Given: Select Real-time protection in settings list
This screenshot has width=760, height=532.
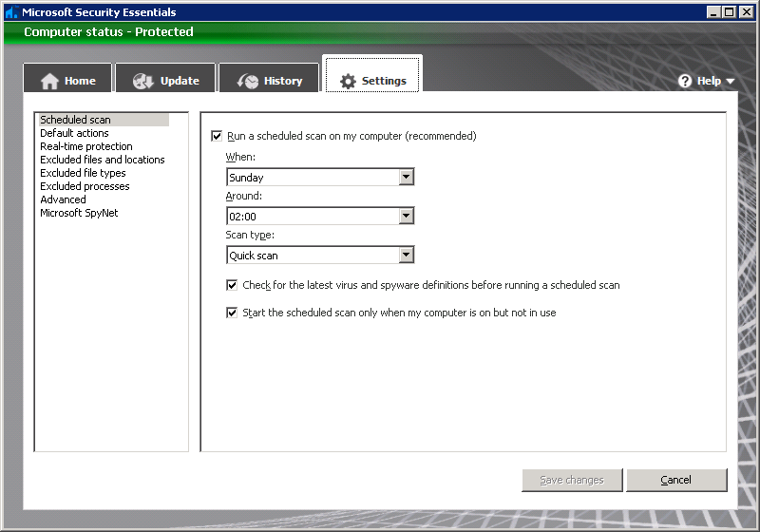Looking at the screenshot, I should (86, 146).
